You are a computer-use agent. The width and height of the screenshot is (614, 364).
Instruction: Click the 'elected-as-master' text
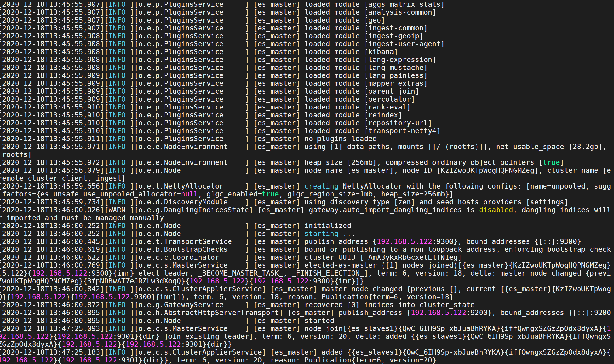[x=341, y=265]
